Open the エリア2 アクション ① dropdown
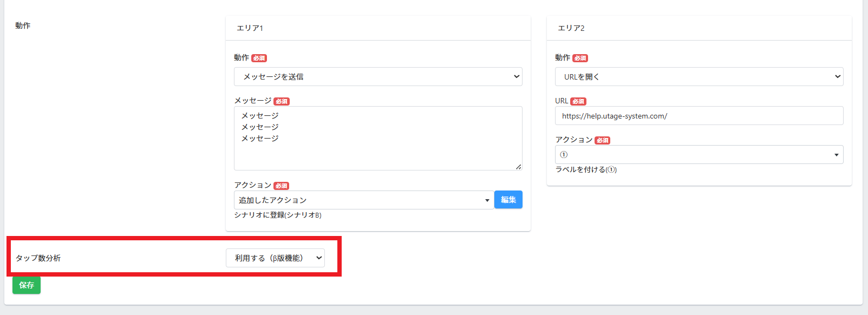Screen dimensions: 868x315 [x=699, y=154]
